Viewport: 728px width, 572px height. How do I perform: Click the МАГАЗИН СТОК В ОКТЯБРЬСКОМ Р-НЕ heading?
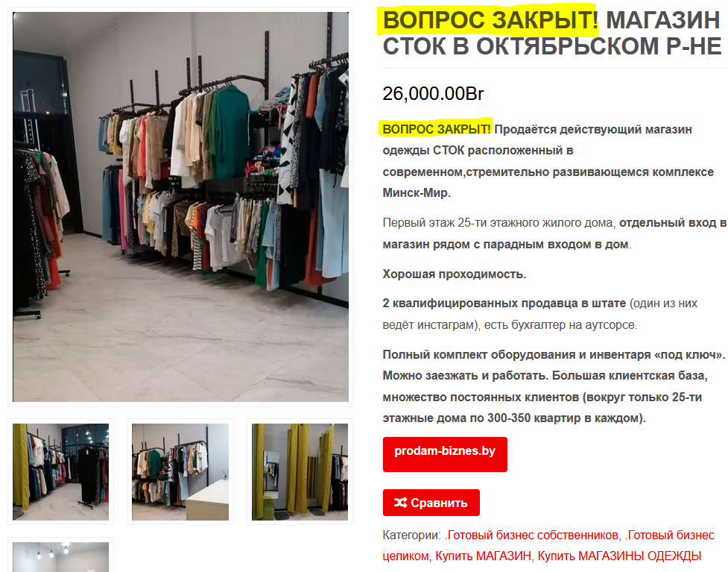tap(552, 33)
